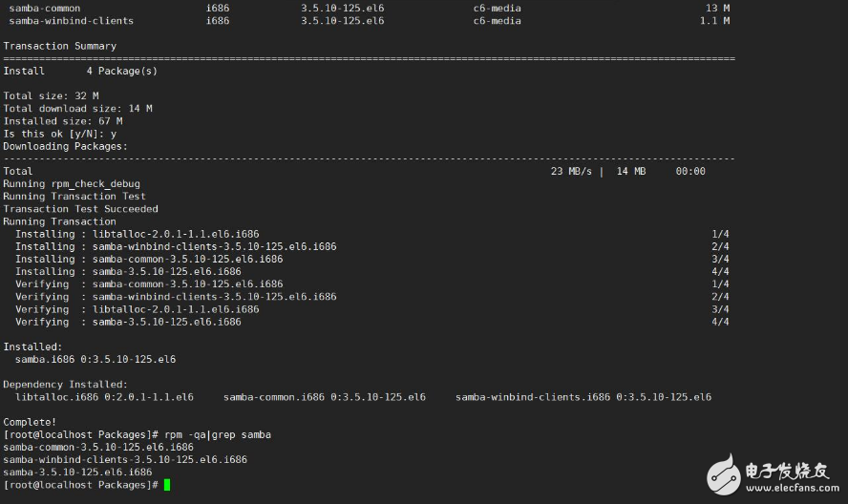
Task: Select the 'Dependency Installed:' heading
Action: click(65, 384)
